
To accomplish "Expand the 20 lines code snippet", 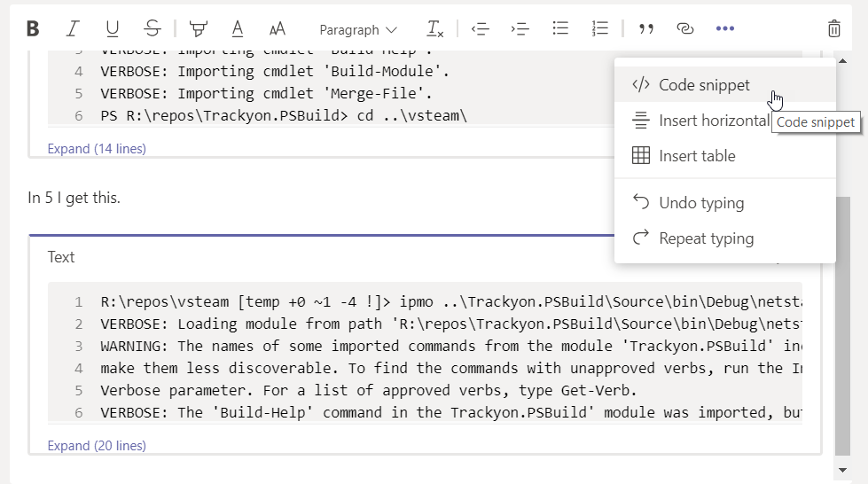I will point(97,445).
